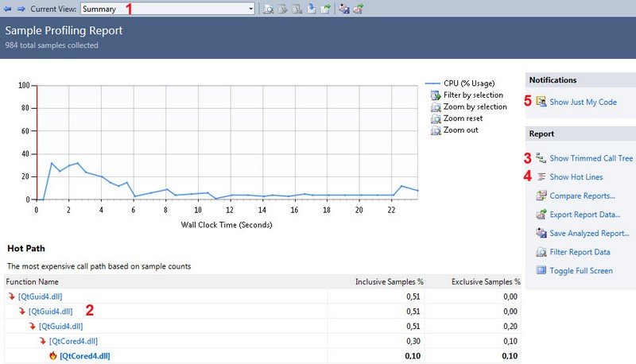Click the Inclusive Samples % column header
The image size is (636, 364).
click(x=389, y=281)
